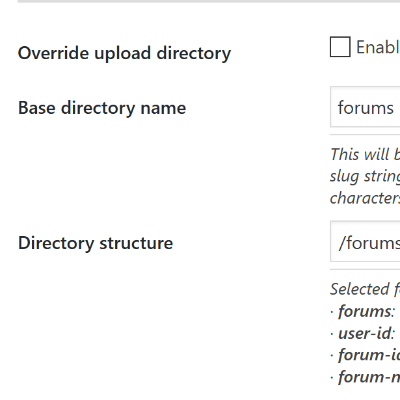Click the 'Directory structure' label
Image resolution: width=400 pixels, height=400 pixels.
click(x=96, y=243)
